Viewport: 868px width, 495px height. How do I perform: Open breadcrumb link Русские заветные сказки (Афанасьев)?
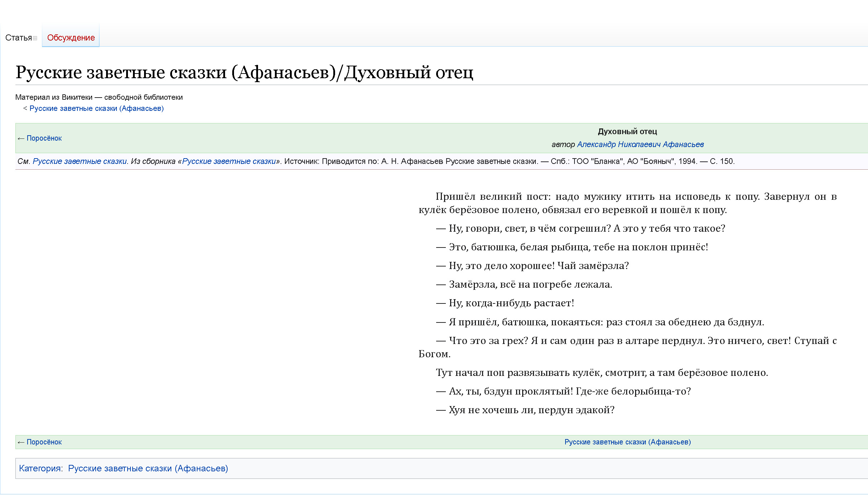(x=96, y=108)
